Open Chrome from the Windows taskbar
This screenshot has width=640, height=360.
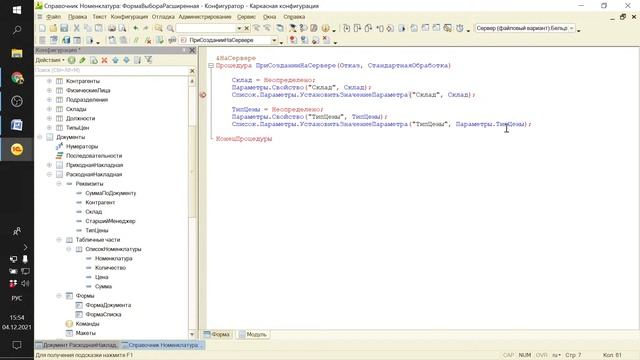point(17,78)
